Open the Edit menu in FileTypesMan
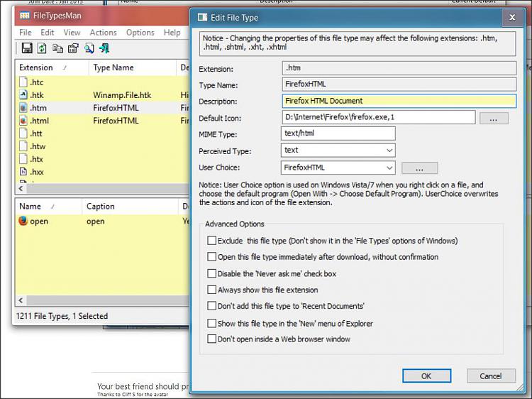 pos(47,33)
